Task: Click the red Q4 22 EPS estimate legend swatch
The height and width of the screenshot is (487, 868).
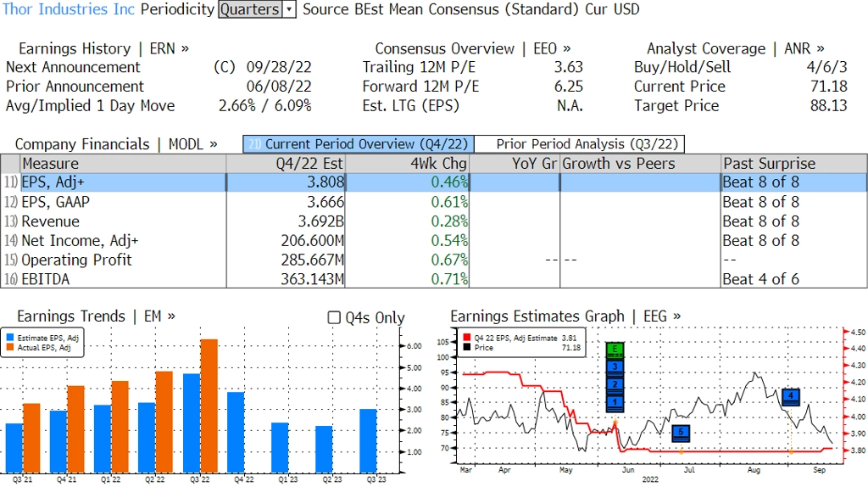Action: pos(467,338)
